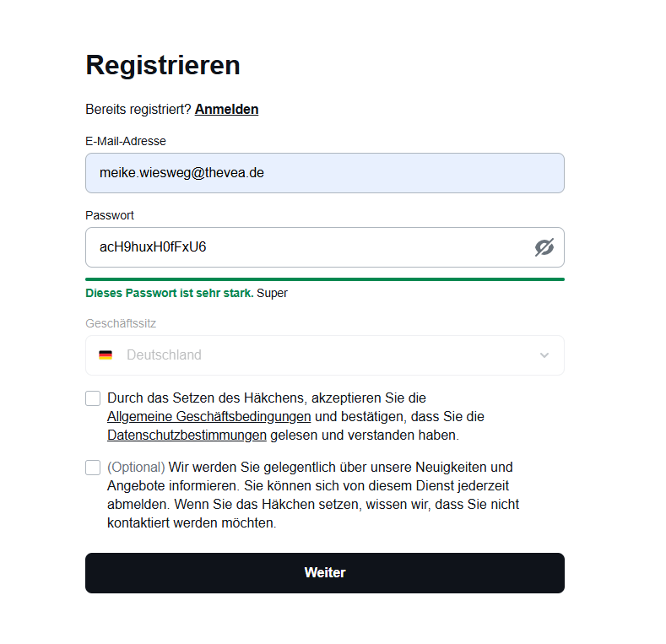Toggle password visibility with the eye icon
The width and height of the screenshot is (666, 644).
coord(544,247)
